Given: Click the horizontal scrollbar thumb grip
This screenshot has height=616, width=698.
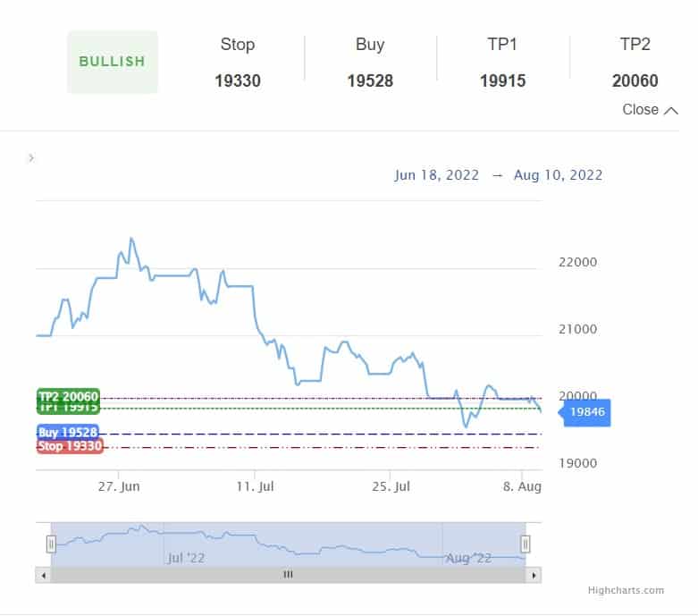Looking at the screenshot, I should (x=288, y=575).
